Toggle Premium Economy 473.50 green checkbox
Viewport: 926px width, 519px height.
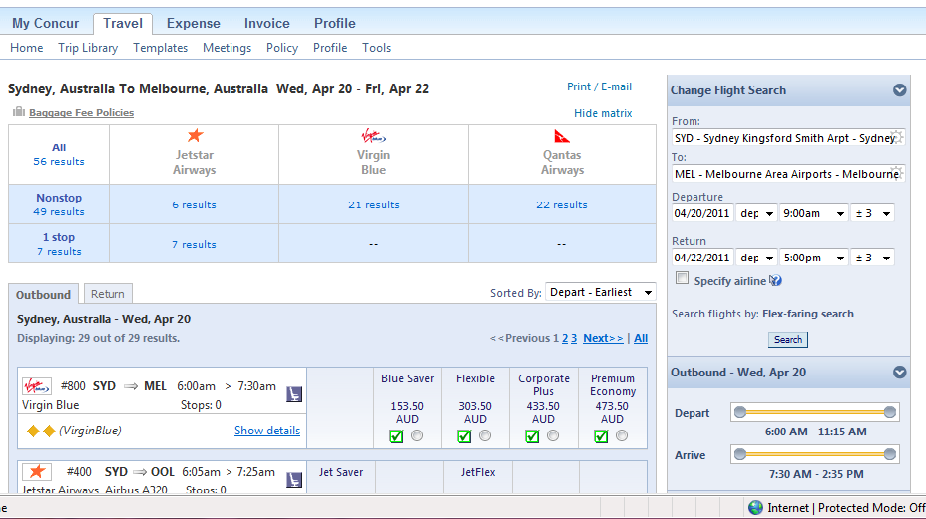(601, 436)
